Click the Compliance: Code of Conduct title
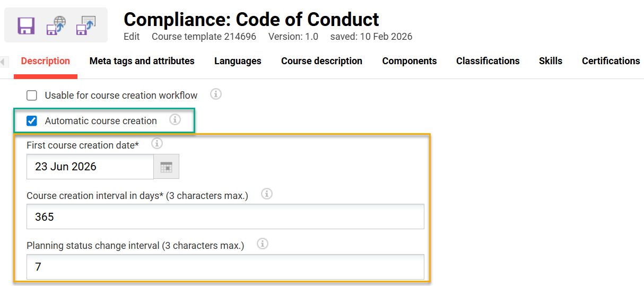Image resolution: width=644 pixels, height=286 pixels. (x=251, y=20)
